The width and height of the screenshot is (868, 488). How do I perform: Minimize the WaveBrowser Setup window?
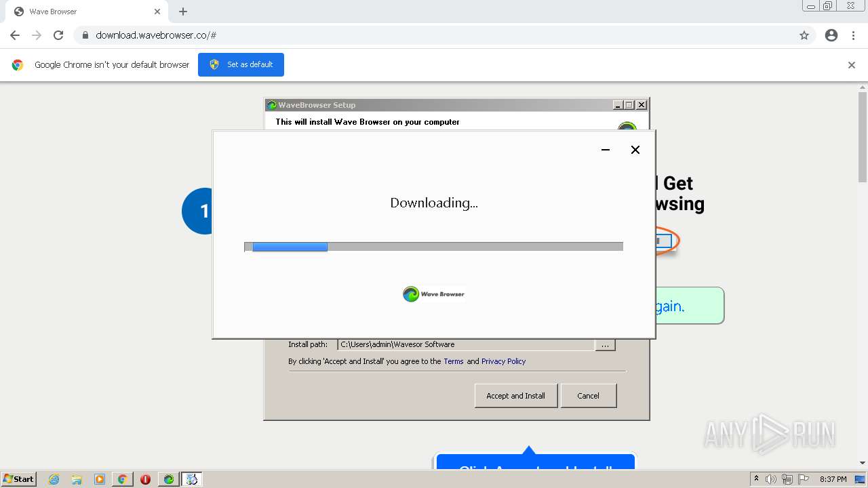(618, 105)
